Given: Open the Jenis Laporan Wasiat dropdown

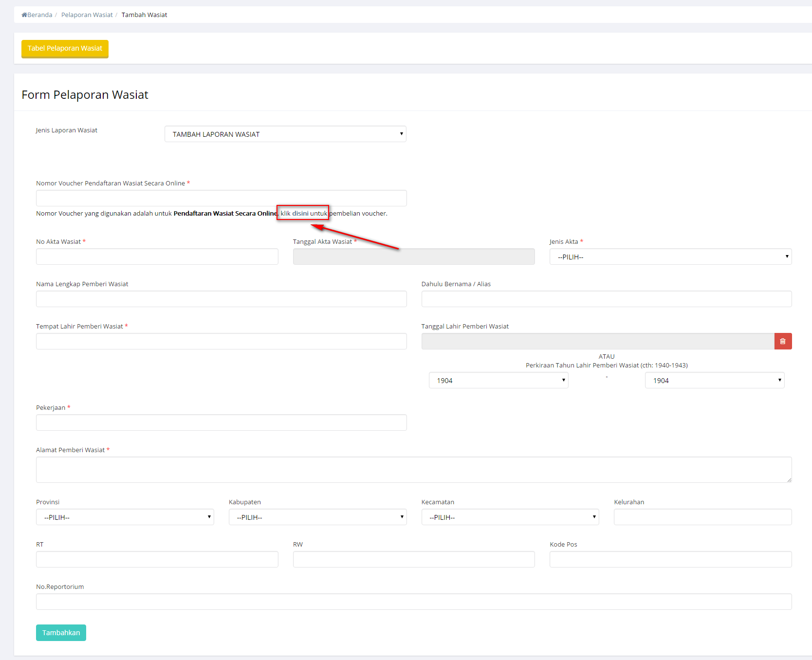Looking at the screenshot, I should [x=285, y=134].
